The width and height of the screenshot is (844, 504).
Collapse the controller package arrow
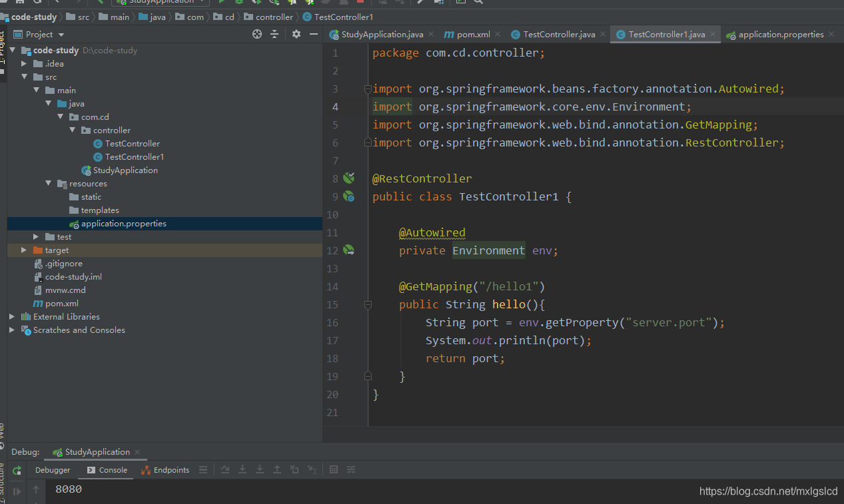click(x=73, y=130)
